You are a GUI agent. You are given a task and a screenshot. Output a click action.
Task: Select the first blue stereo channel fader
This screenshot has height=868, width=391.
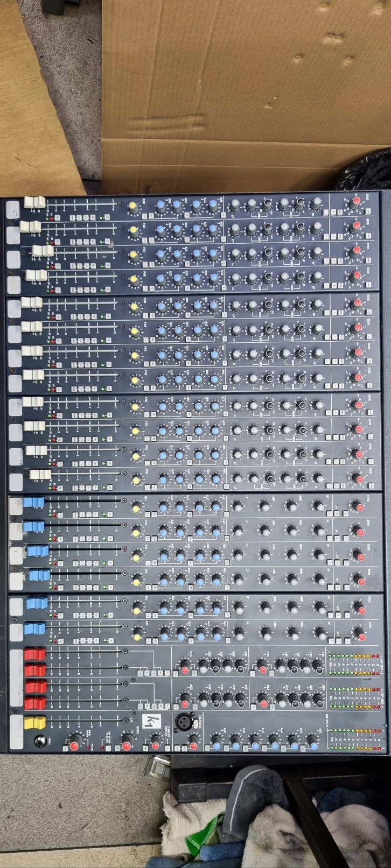[33, 502]
